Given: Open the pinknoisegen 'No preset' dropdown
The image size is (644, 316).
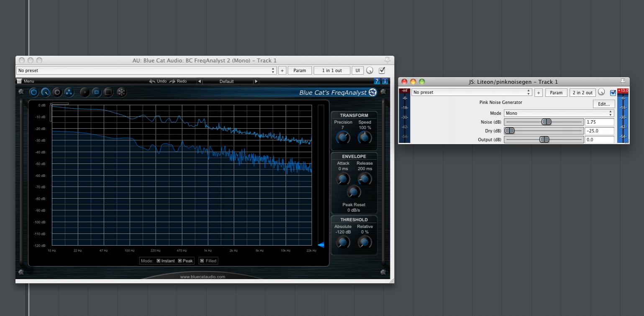Looking at the screenshot, I should (x=472, y=92).
